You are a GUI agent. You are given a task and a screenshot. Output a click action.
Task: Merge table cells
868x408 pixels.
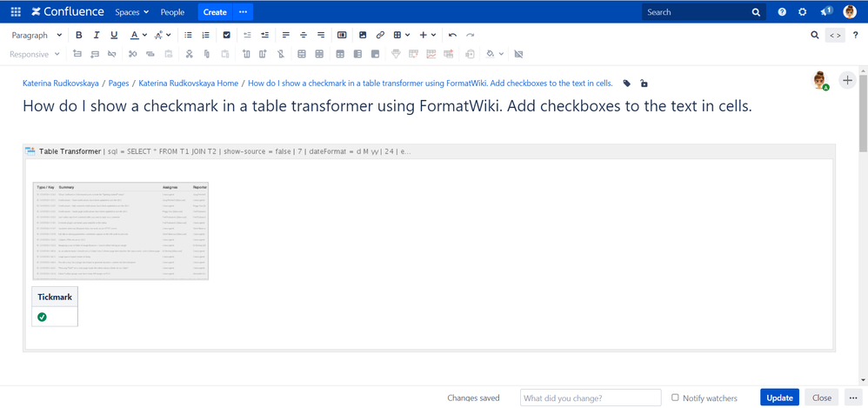(302, 54)
